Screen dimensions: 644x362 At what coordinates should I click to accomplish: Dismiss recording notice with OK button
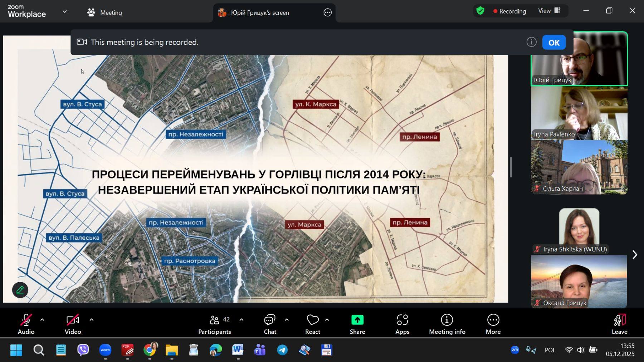(x=553, y=43)
